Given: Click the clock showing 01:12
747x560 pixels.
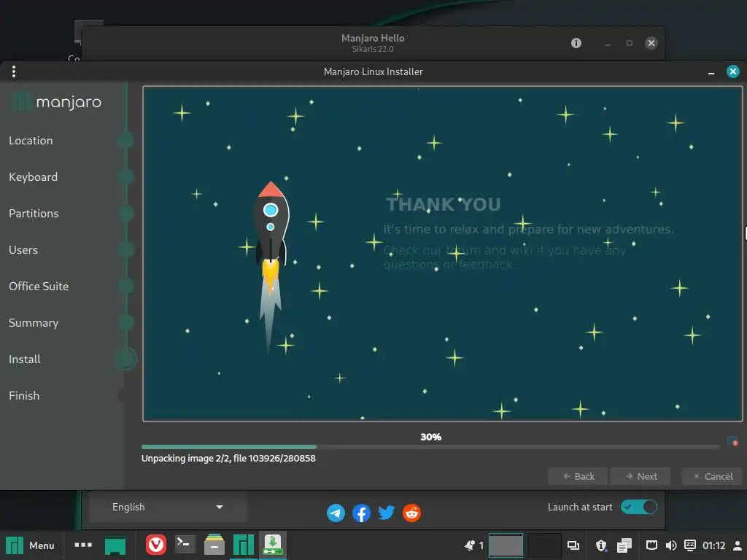Looking at the screenshot, I should pyautogui.click(x=713, y=545).
